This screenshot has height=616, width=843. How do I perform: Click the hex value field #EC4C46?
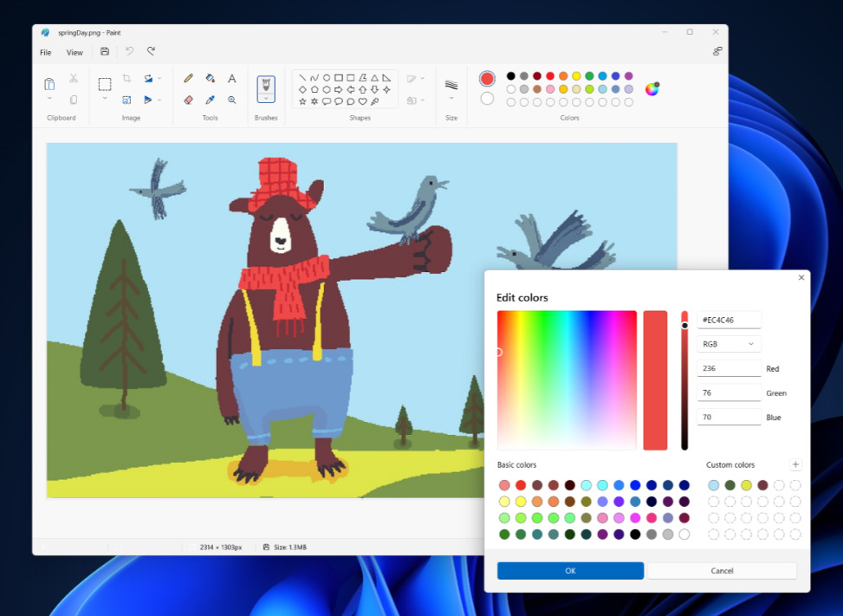coord(729,320)
